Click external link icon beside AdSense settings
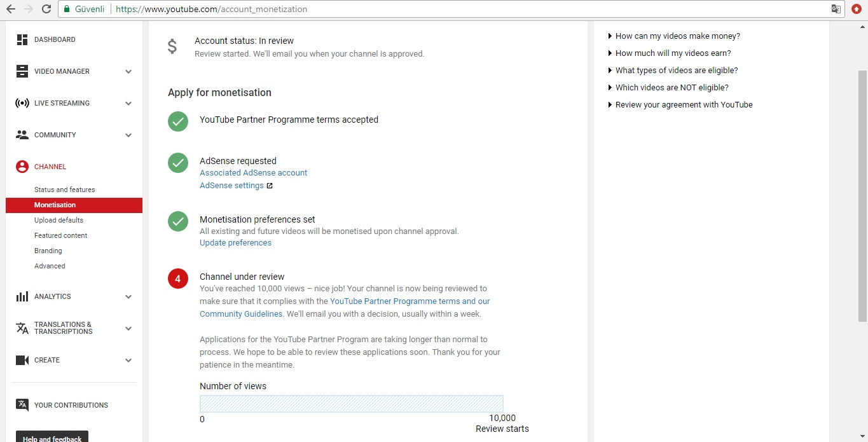Viewport: 868px width, 442px height. pos(270,186)
